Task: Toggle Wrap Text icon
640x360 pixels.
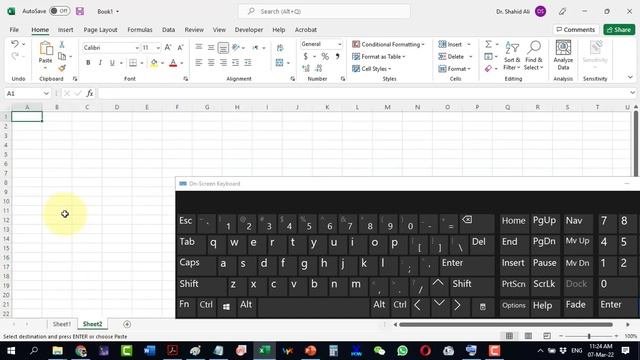Action: point(280,48)
